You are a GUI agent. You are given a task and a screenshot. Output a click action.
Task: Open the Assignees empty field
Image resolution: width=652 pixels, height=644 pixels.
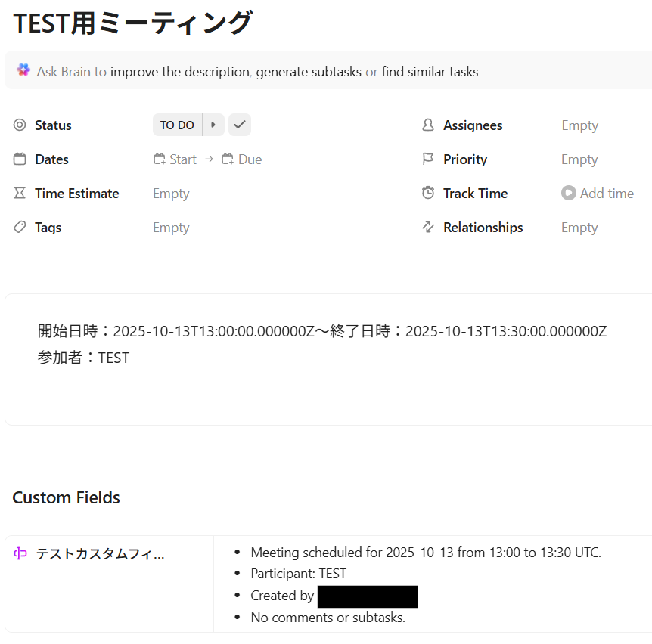(x=579, y=125)
